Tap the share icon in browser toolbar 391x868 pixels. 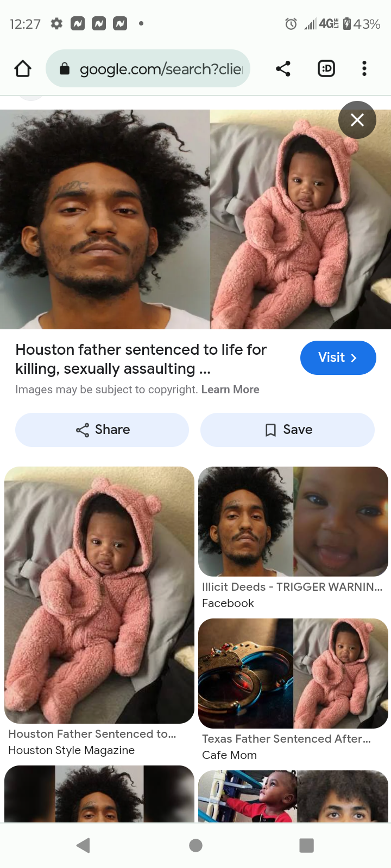click(x=283, y=68)
